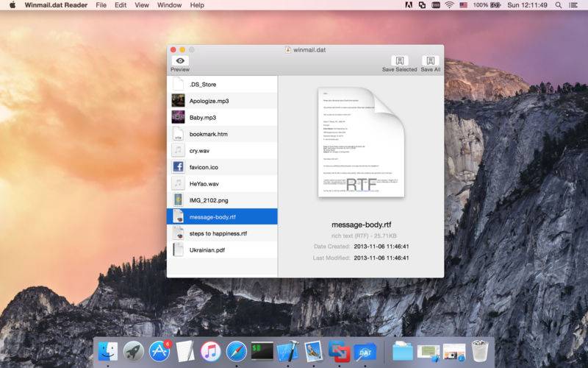The image size is (588, 368).
Task: Open the input language flag menu
Action: 463,5
